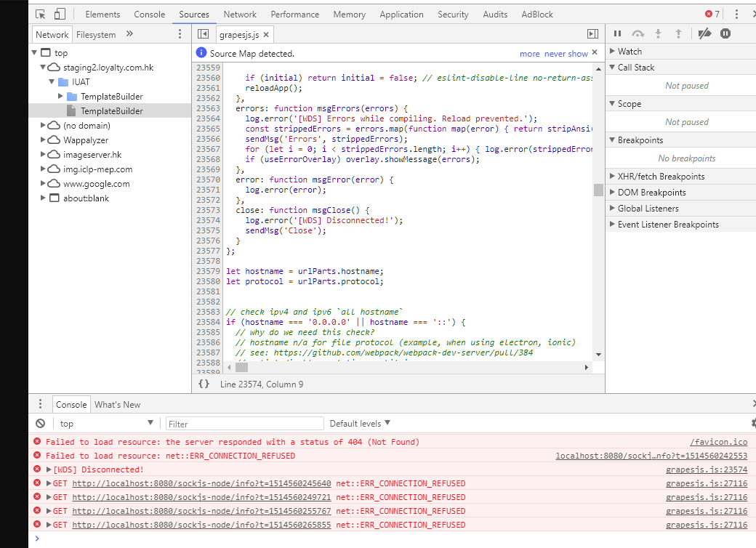The width and height of the screenshot is (756, 548).
Task: Open the /favicon.ico source link
Action: [x=718, y=441]
